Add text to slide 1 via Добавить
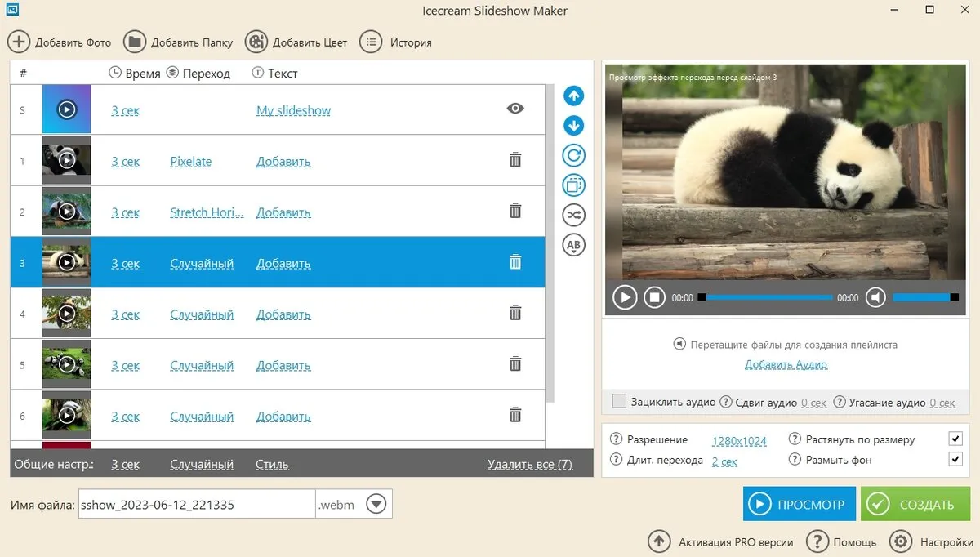This screenshot has width=980, height=557. pyautogui.click(x=283, y=162)
